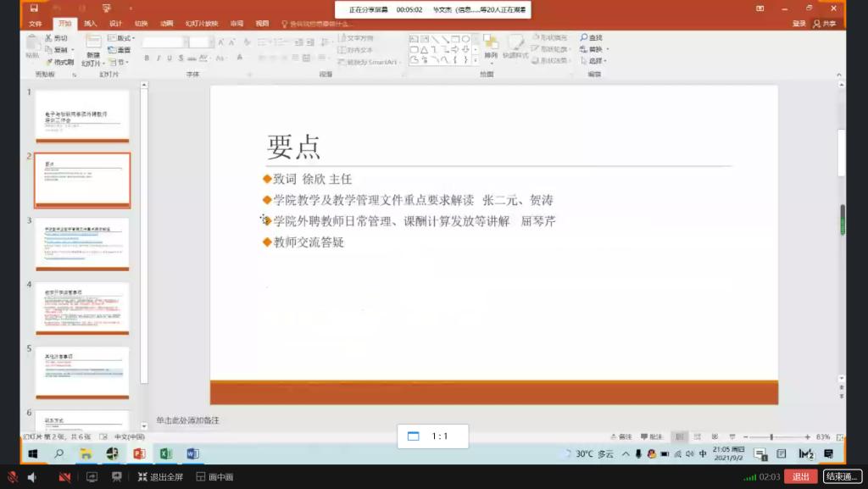Image resolution: width=868 pixels, height=489 pixels.
Task: Open PowerPoint from the Windows taskbar
Action: (x=139, y=454)
